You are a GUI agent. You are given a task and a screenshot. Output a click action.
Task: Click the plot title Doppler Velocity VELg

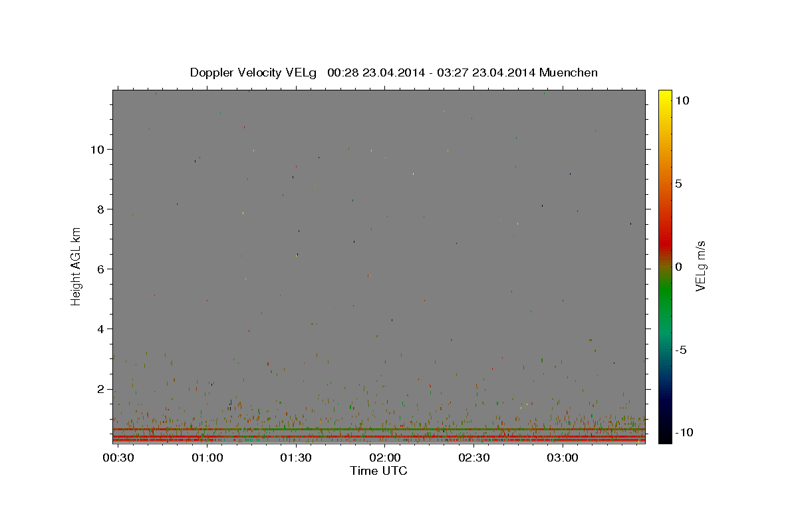click(255, 72)
